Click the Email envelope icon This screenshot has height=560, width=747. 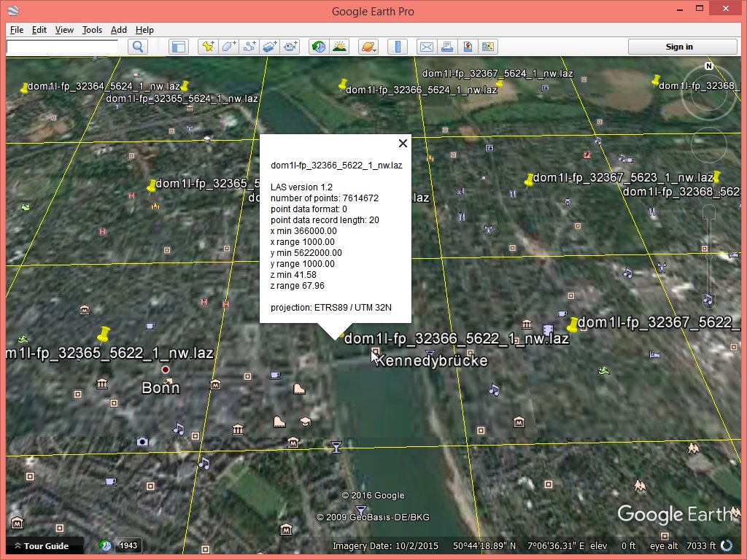tap(426, 47)
